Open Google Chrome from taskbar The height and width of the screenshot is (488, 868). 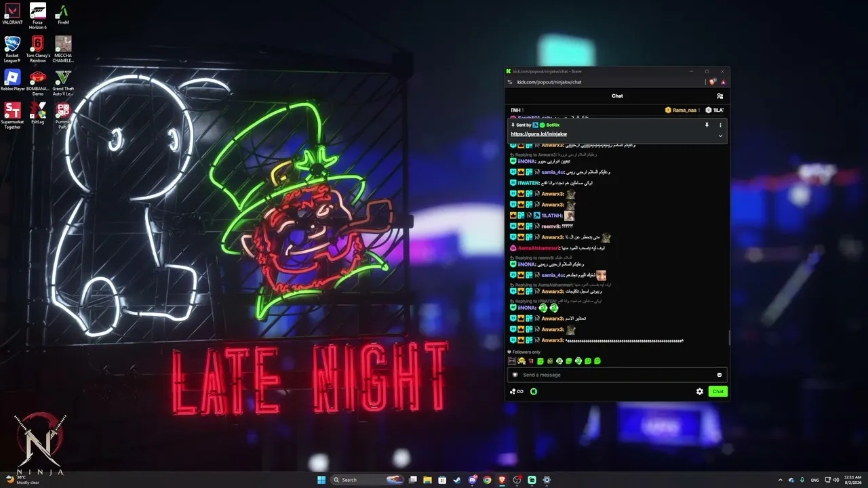[x=487, y=480]
